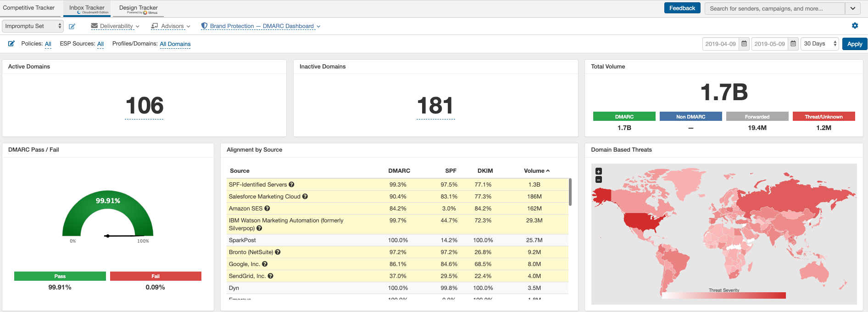Click the Total Volume 1.7B figure
The image size is (868, 312).
[724, 92]
